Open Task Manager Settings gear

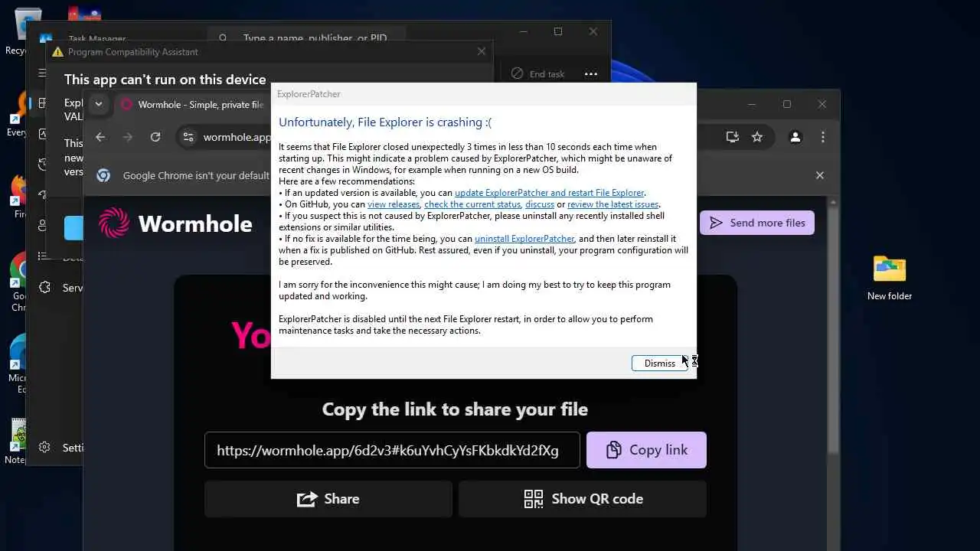pyautogui.click(x=45, y=447)
